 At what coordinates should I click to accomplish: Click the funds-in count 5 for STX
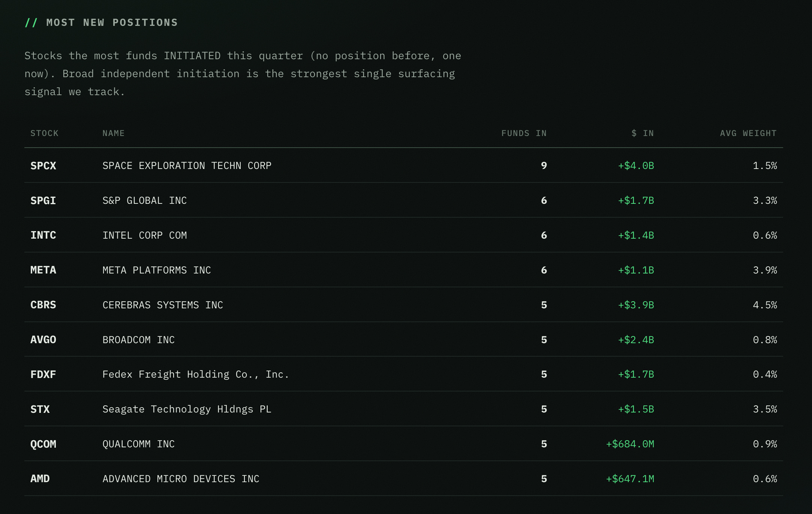(x=544, y=409)
